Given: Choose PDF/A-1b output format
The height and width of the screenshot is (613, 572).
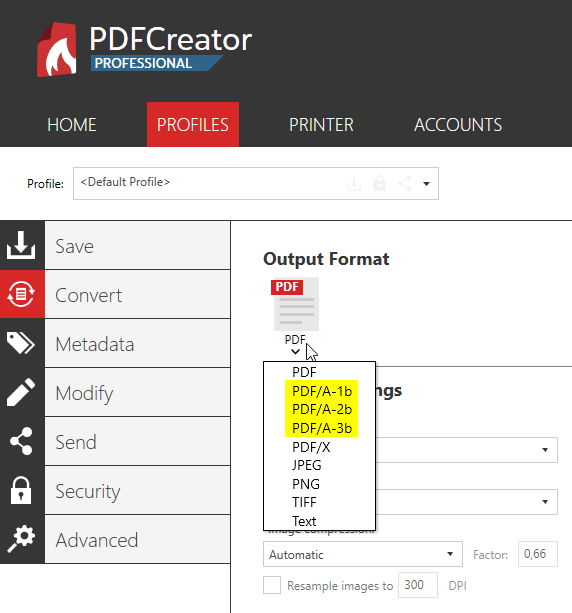Looking at the screenshot, I should pyautogui.click(x=322, y=391).
